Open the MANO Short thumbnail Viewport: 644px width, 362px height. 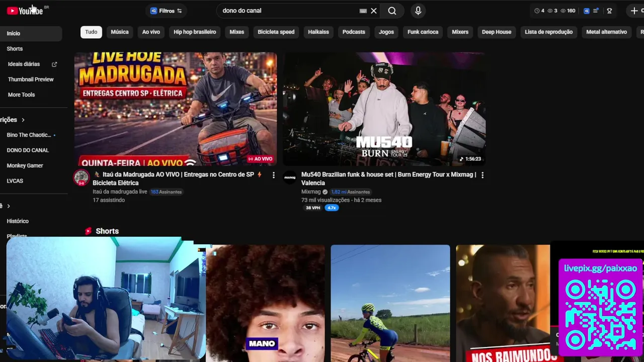[266, 303]
